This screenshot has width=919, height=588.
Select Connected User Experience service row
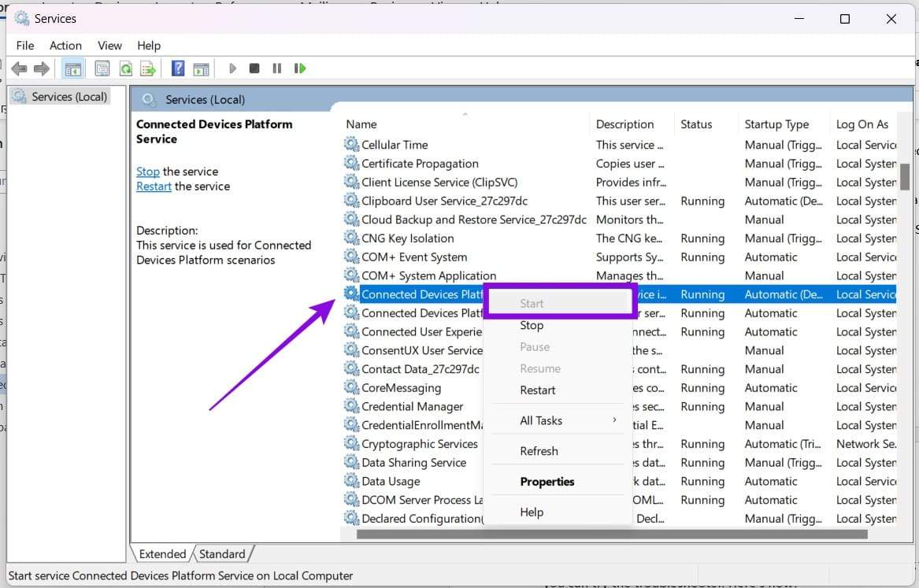click(421, 331)
